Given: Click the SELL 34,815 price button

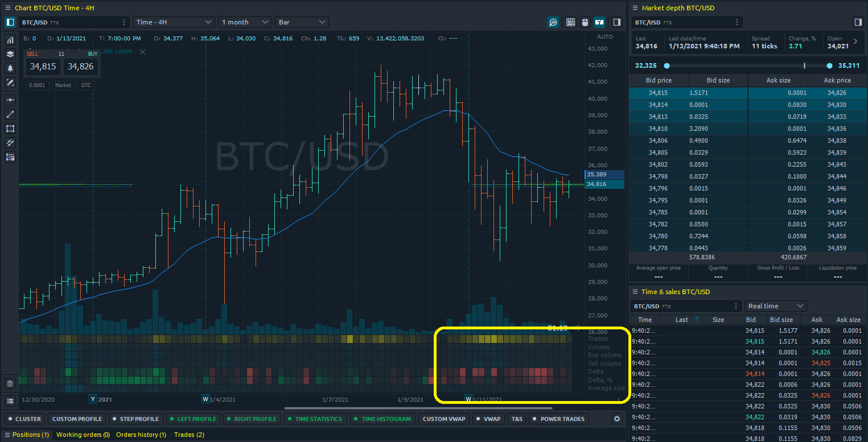Looking at the screenshot, I should point(43,67).
